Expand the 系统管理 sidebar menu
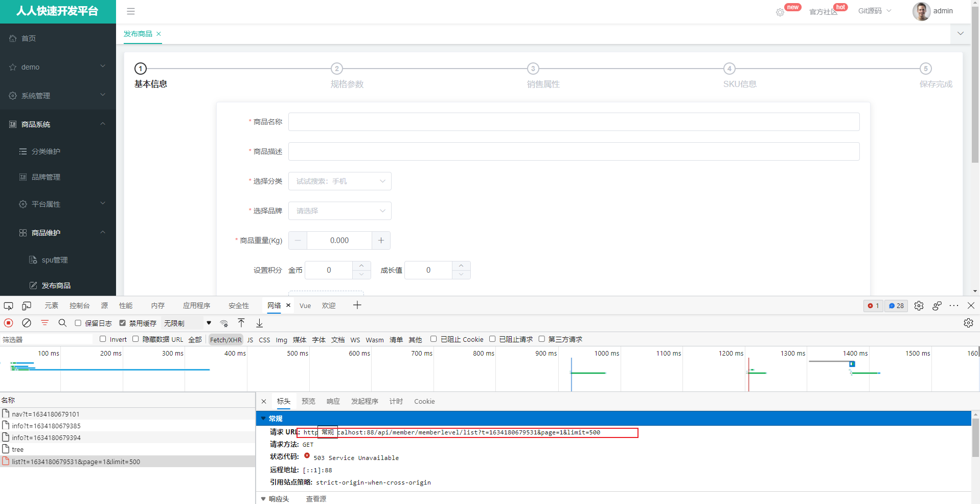 [58, 96]
